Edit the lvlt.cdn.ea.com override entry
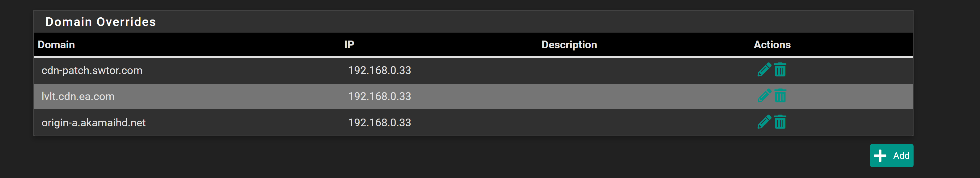This screenshot has height=178, width=980. (764, 96)
